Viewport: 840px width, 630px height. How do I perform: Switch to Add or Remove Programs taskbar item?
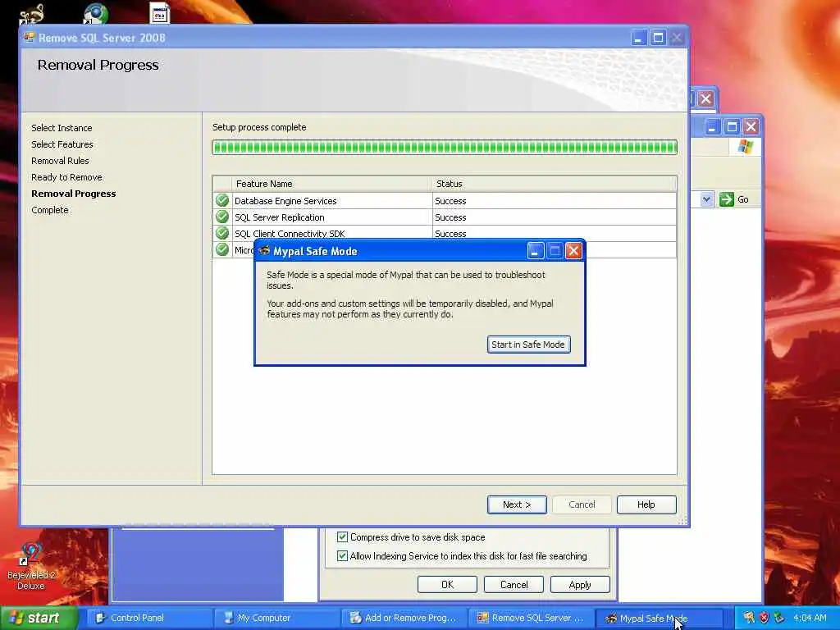coord(404,618)
